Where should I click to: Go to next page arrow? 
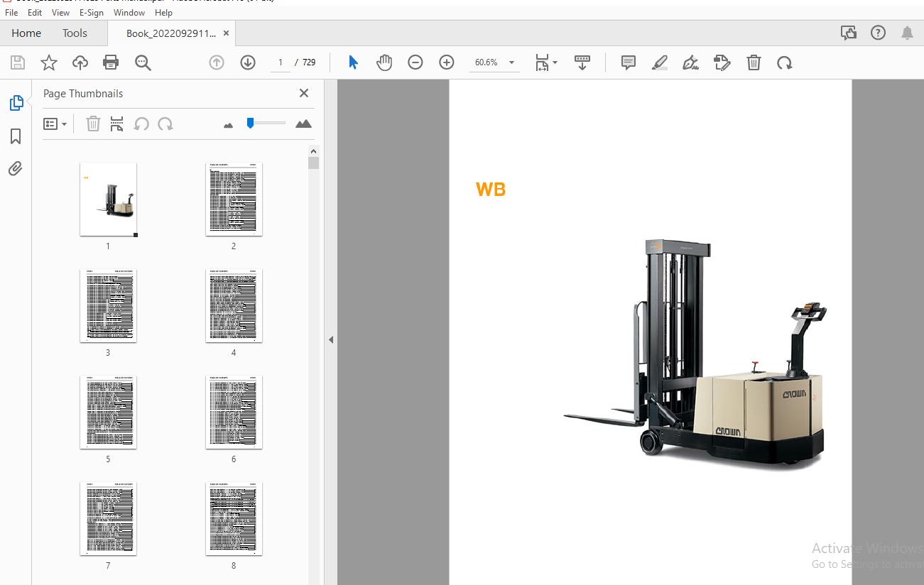pos(248,62)
